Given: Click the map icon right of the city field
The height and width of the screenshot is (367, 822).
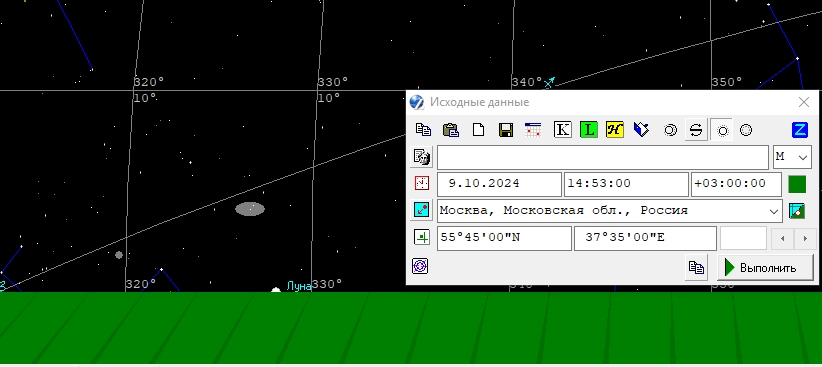Looking at the screenshot, I should click(797, 211).
